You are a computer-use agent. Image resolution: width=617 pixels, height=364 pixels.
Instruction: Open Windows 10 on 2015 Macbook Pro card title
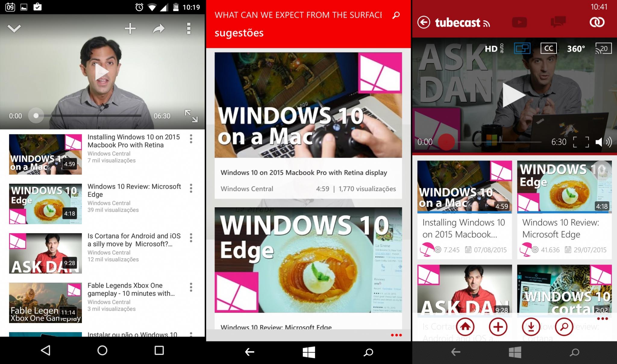[304, 173]
